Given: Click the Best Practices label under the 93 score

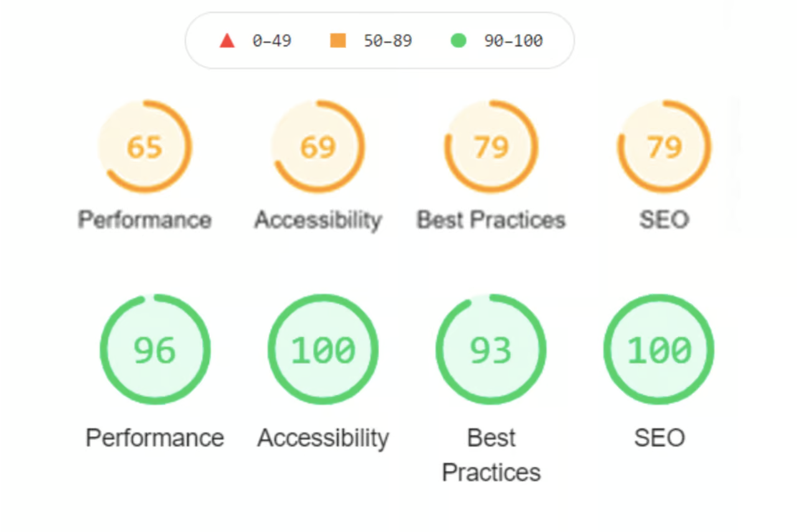Looking at the screenshot, I should pos(491,455).
